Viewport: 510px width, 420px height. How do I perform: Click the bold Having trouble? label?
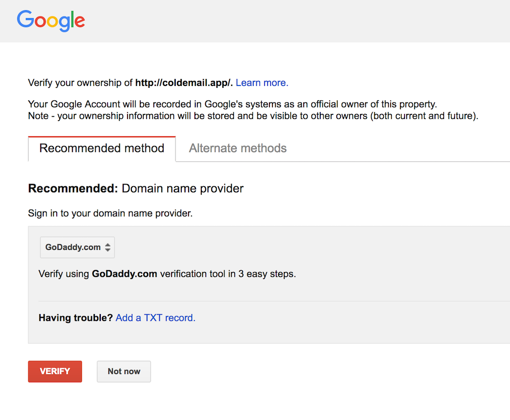76,318
